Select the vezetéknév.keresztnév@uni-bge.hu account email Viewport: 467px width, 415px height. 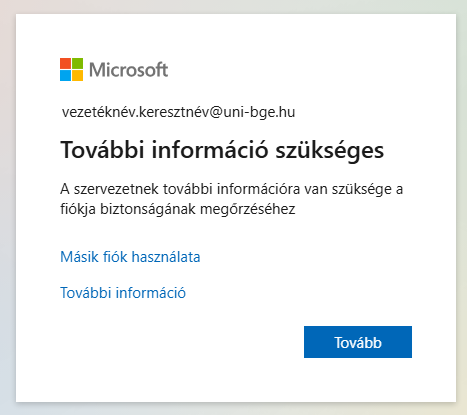click(178, 112)
